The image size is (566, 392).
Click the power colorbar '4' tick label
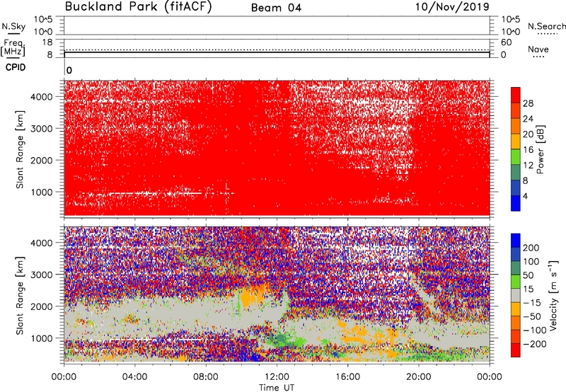coord(526,196)
